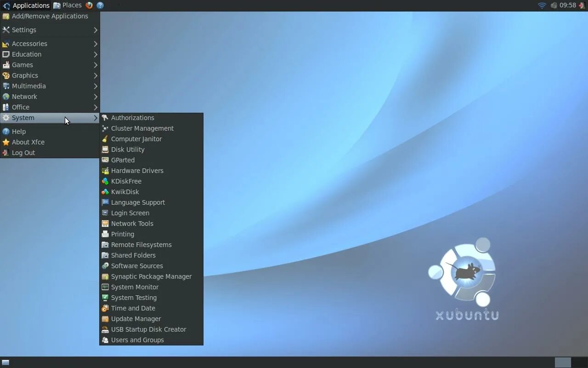The image size is (588, 368).
Task: Expand the Accessories submenu arrow
Action: coord(96,44)
